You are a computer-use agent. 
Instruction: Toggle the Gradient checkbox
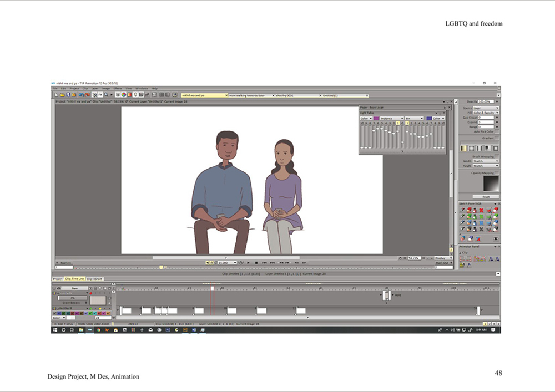click(x=497, y=138)
